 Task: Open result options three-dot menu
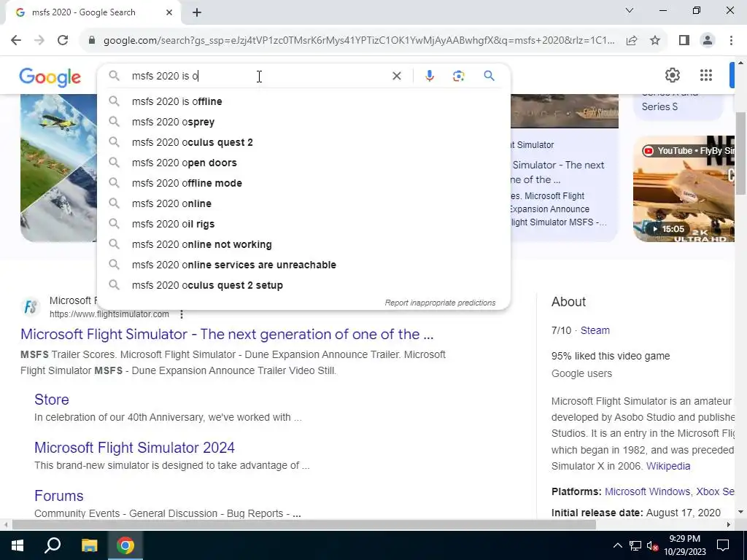click(x=182, y=314)
